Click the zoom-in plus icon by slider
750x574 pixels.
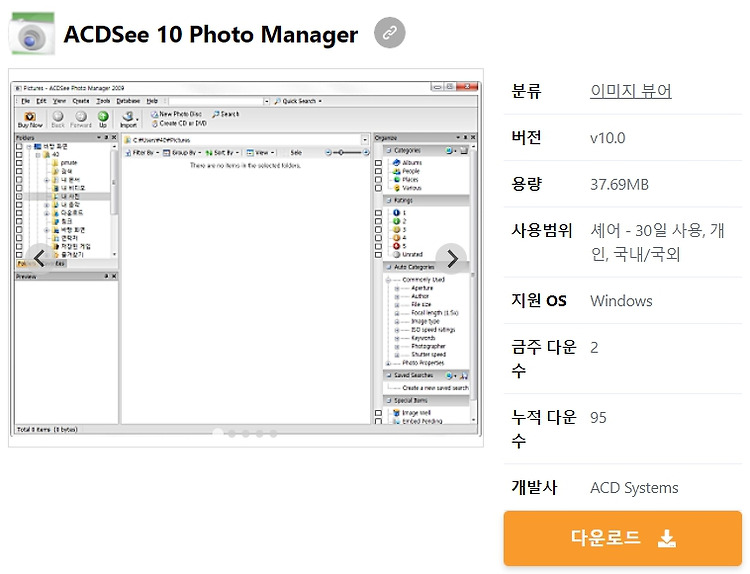point(366,153)
